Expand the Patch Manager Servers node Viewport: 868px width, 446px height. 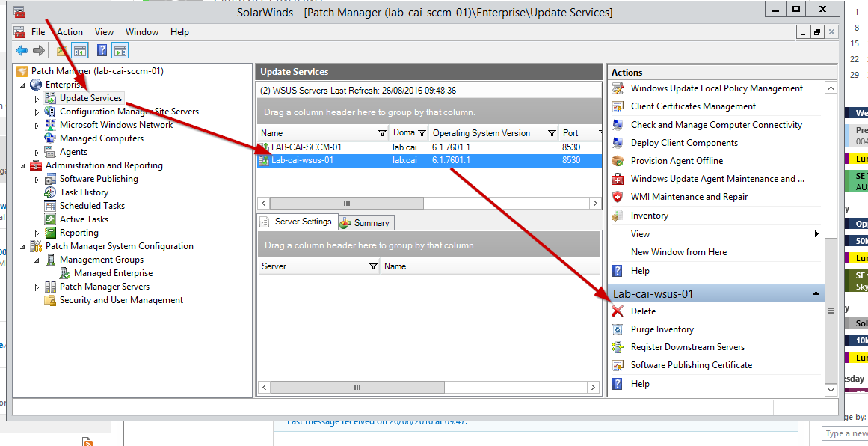tap(37, 287)
